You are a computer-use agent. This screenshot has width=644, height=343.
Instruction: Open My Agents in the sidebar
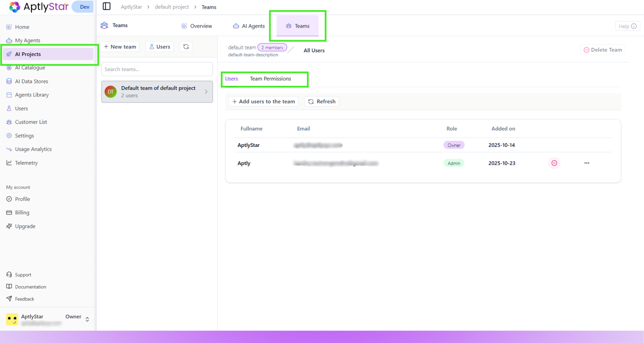27,41
